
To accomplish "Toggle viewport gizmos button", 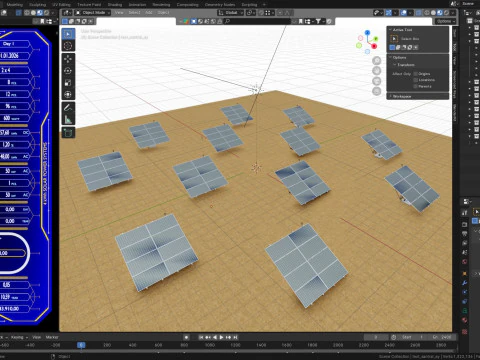I will tap(388, 13).
